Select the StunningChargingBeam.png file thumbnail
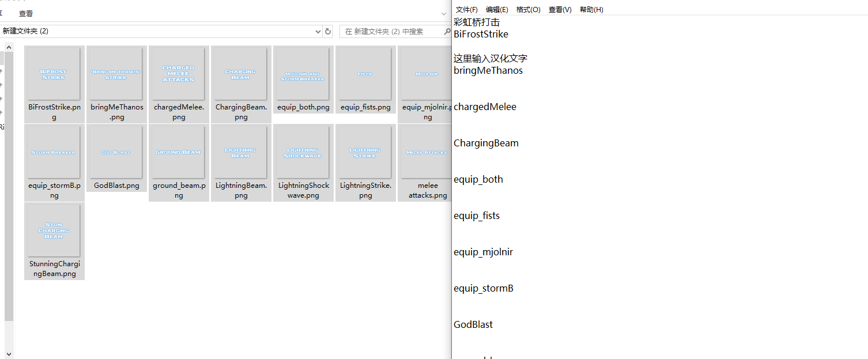The height and width of the screenshot is (359, 868). (x=54, y=230)
